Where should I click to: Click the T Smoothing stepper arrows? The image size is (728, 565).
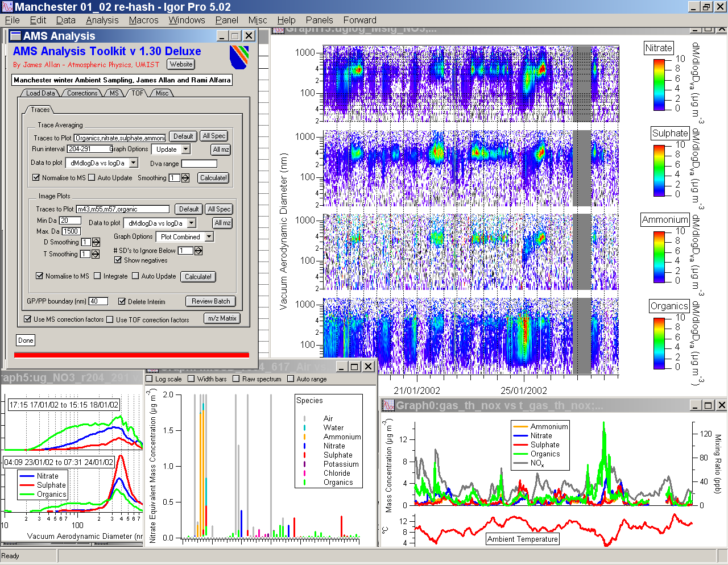pos(96,254)
